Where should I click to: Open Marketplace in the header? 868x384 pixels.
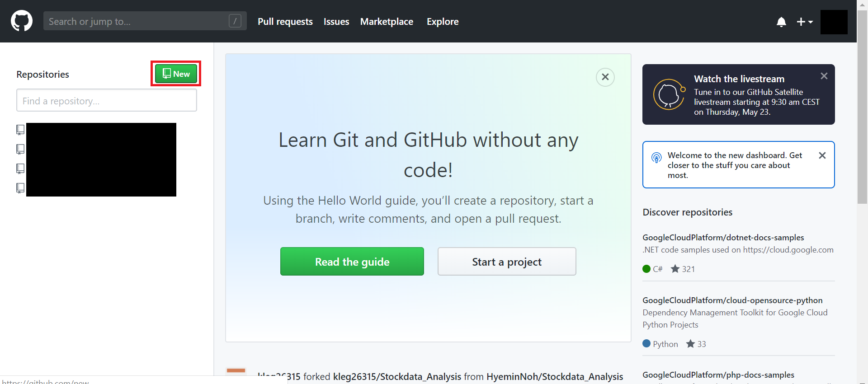(387, 21)
